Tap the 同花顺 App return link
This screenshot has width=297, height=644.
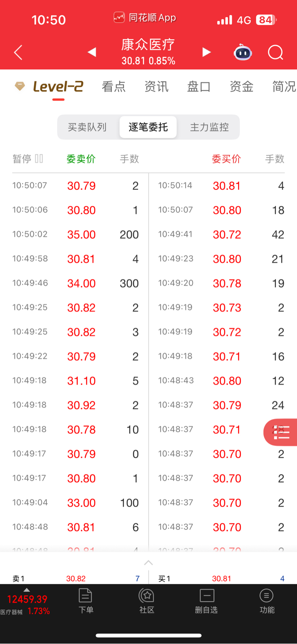coord(145,18)
